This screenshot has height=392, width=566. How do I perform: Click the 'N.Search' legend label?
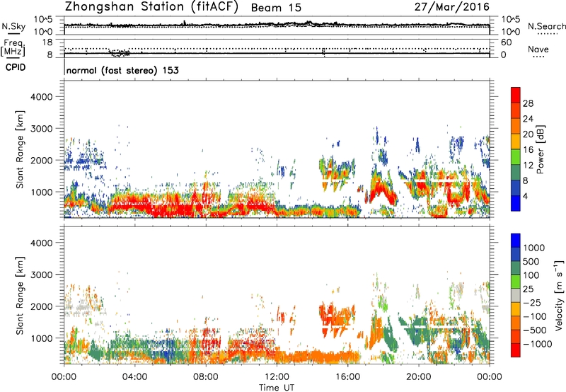tap(546, 26)
